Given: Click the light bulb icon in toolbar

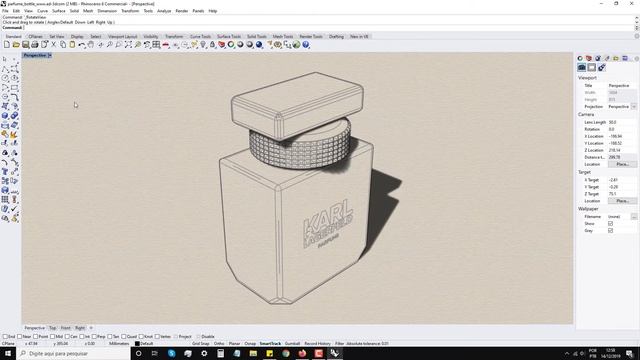Looking at the screenshot, I should pyautogui.click(x=203, y=45).
